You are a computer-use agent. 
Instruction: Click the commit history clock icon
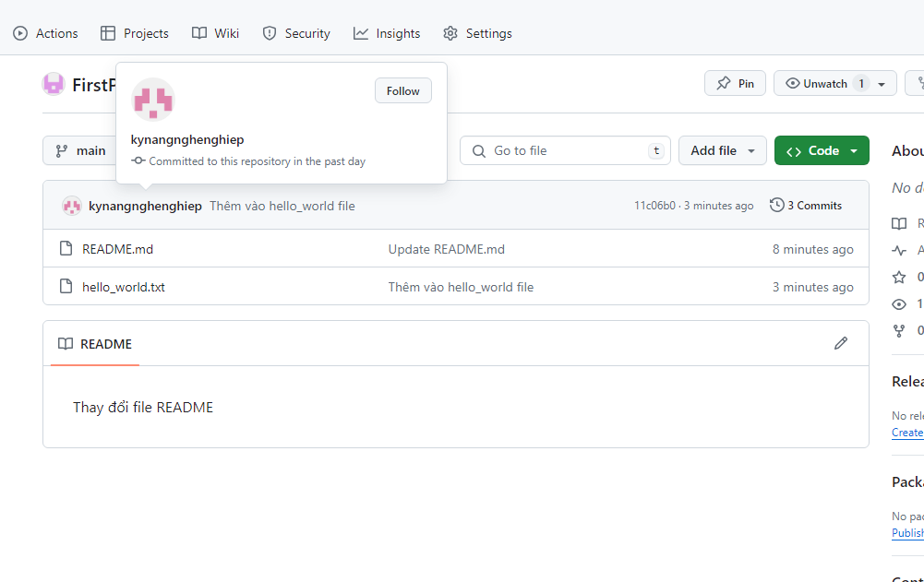pyautogui.click(x=777, y=205)
